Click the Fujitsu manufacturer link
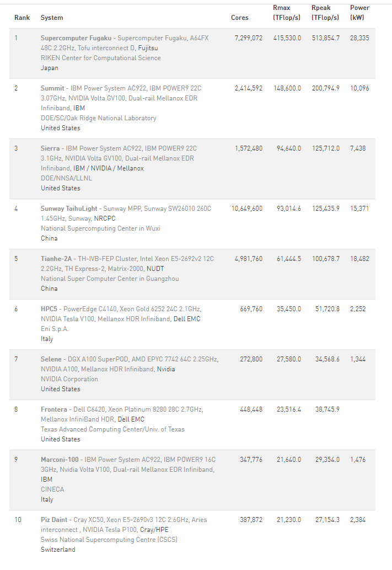 149,48
